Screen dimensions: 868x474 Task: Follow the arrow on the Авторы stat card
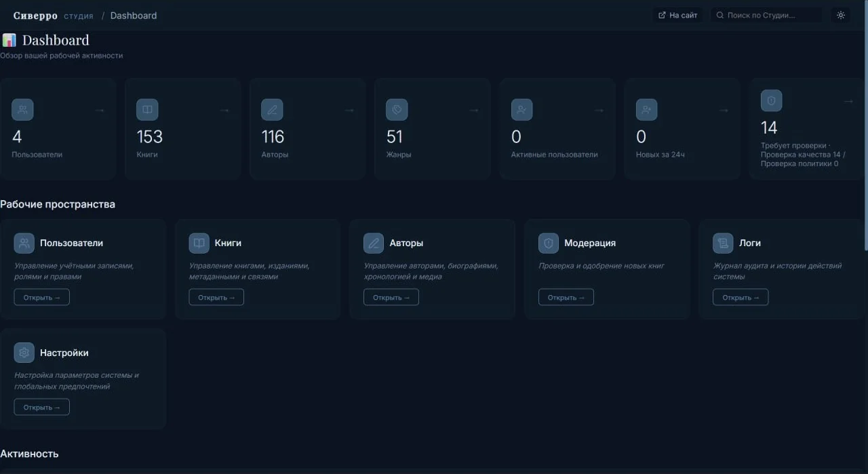click(x=349, y=110)
